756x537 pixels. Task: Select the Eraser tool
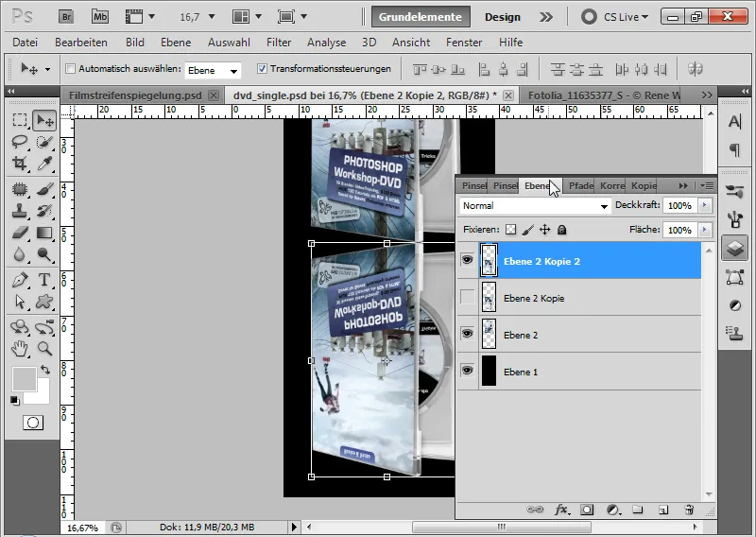coord(19,233)
